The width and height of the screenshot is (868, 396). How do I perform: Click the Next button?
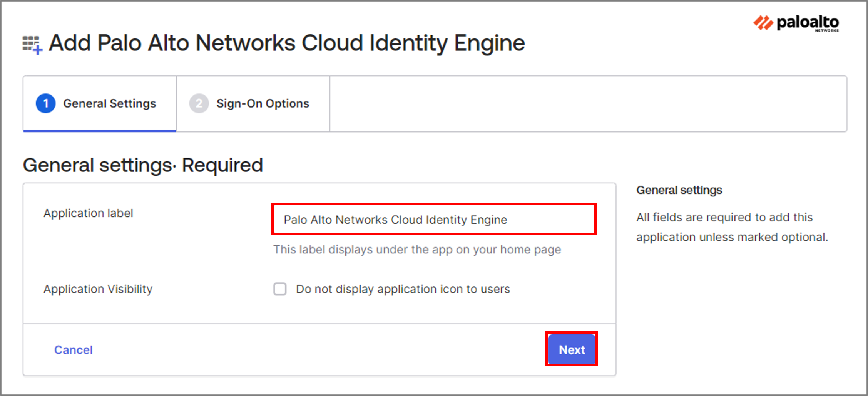pos(572,349)
